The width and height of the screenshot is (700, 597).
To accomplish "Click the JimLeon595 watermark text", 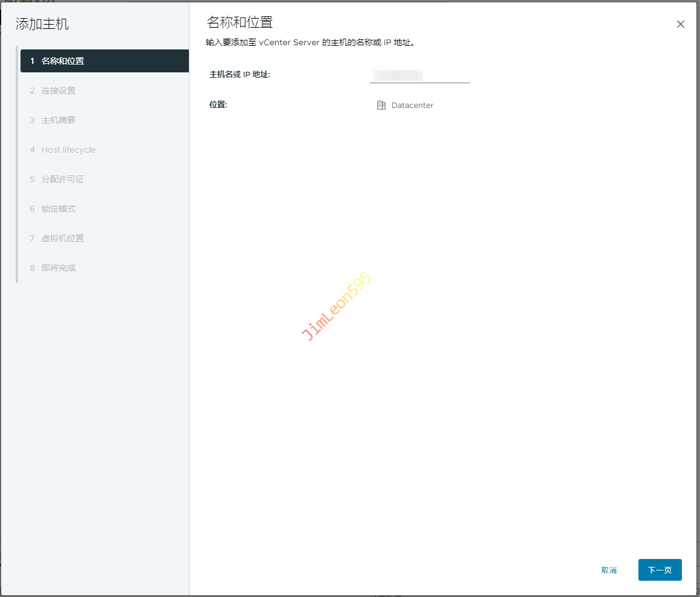I will (337, 306).
